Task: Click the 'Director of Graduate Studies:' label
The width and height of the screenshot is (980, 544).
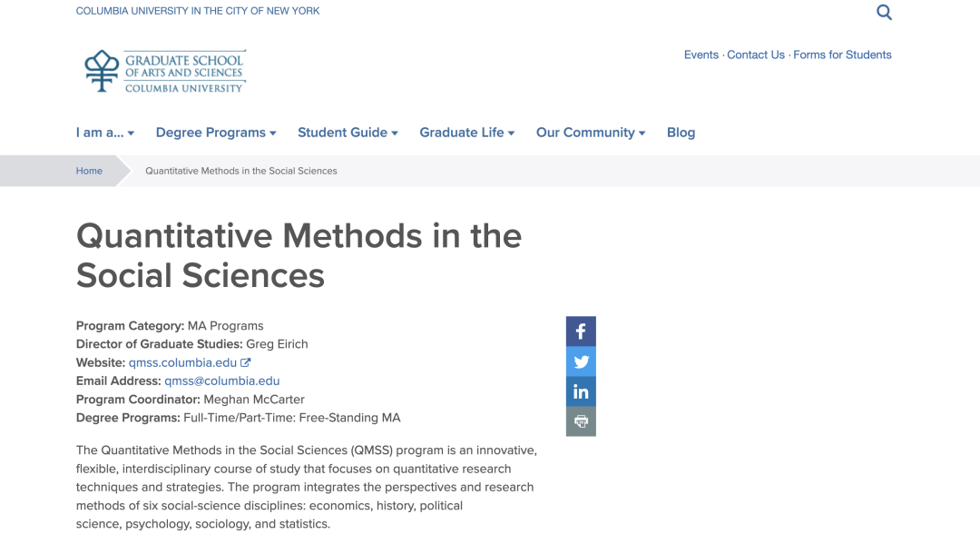Action: click(x=160, y=344)
